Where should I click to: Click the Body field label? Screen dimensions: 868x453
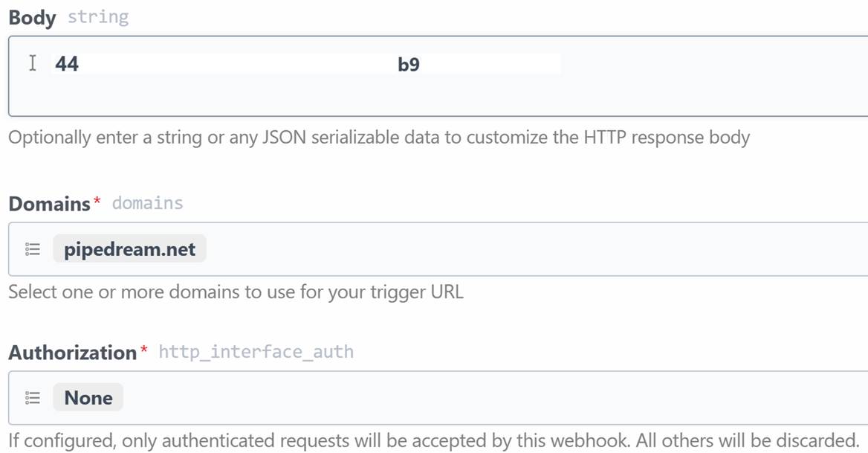[32, 18]
